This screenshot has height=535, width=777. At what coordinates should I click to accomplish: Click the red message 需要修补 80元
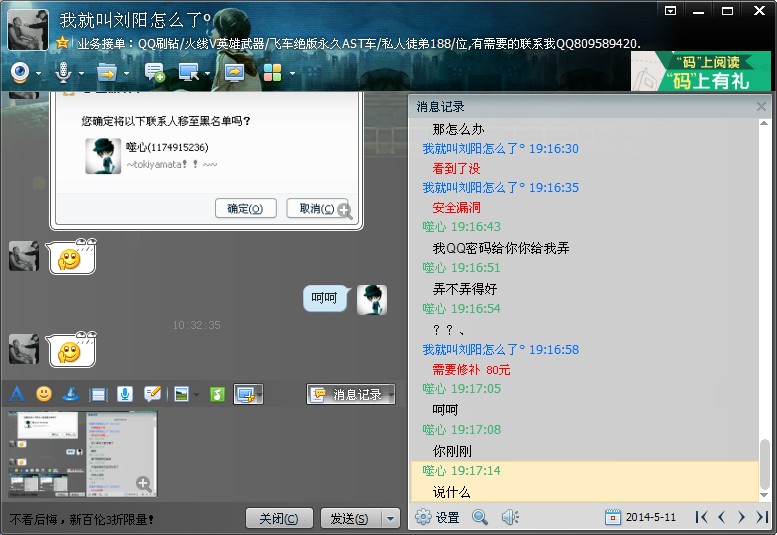click(x=471, y=370)
